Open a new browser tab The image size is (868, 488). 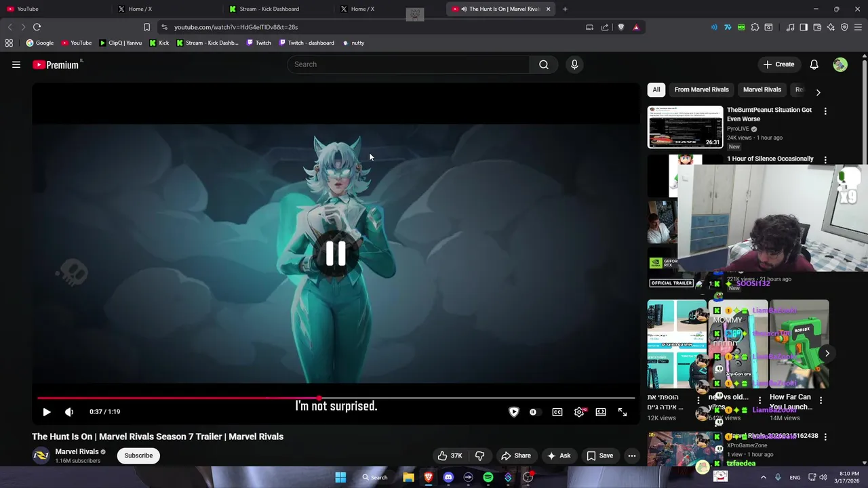(x=565, y=9)
